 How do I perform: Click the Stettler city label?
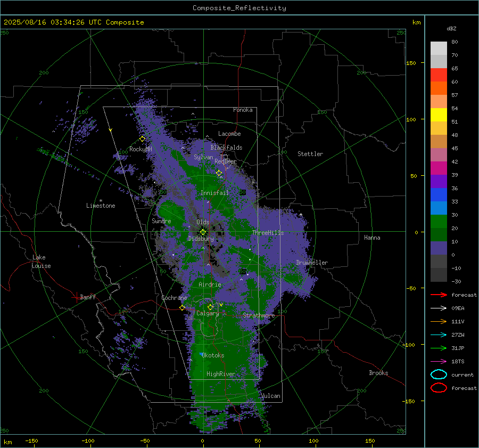point(310,154)
